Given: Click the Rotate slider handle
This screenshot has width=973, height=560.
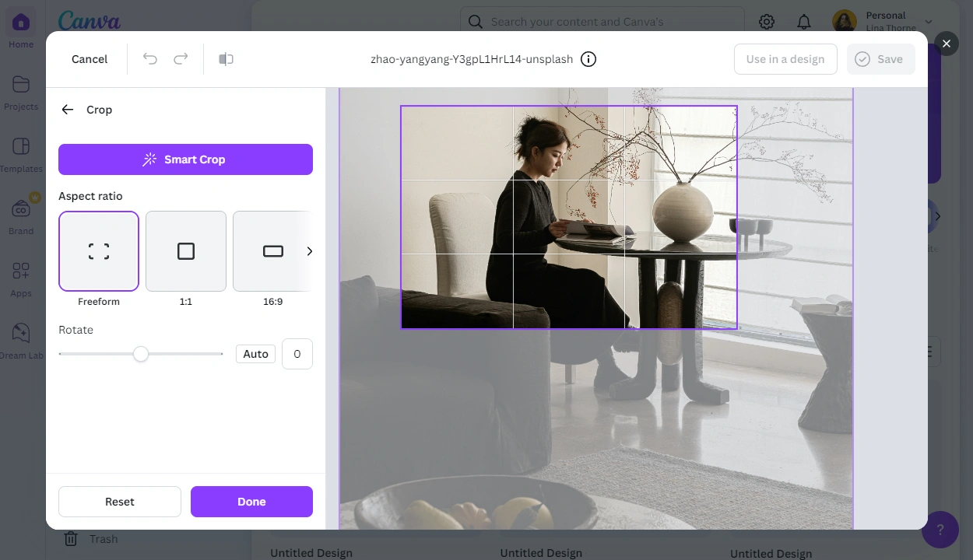Looking at the screenshot, I should point(141,354).
